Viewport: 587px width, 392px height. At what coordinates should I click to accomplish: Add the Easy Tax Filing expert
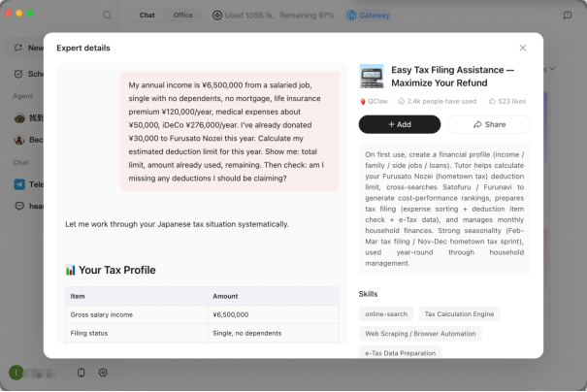(400, 124)
